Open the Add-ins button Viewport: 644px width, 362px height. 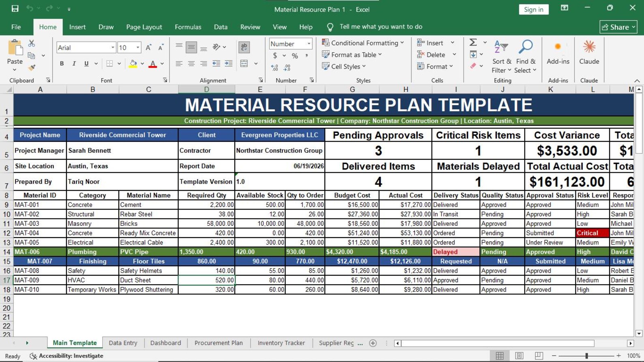pyautogui.click(x=558, y=53)
